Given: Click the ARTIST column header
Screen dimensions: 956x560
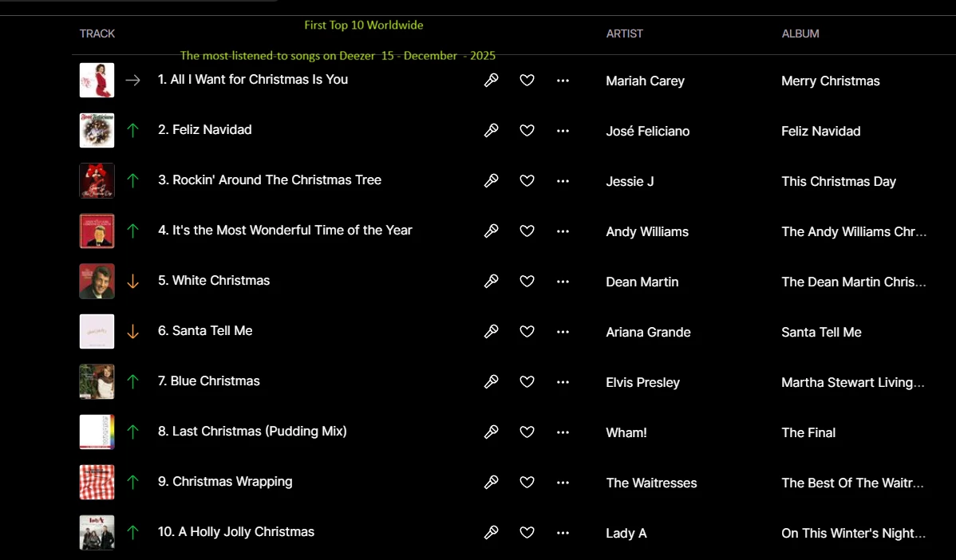Looking at the screenshot, I should pyautogui.click(x=624, y=34).
